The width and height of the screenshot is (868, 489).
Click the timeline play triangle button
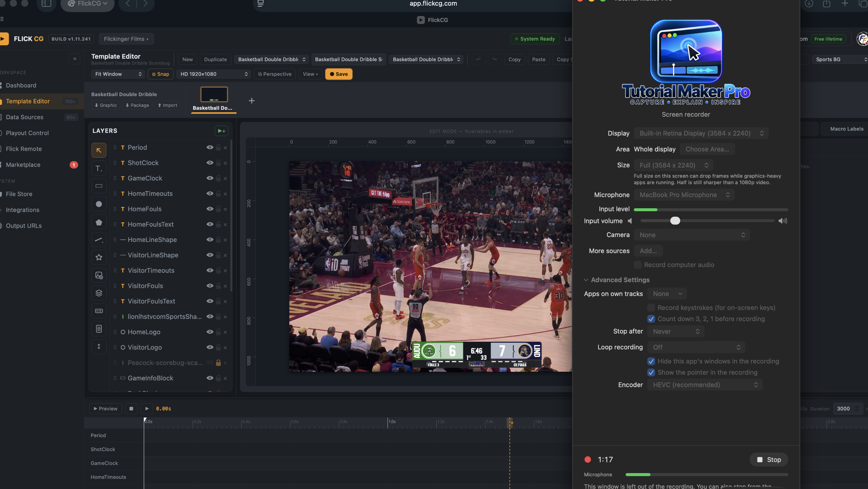point(147,409)
